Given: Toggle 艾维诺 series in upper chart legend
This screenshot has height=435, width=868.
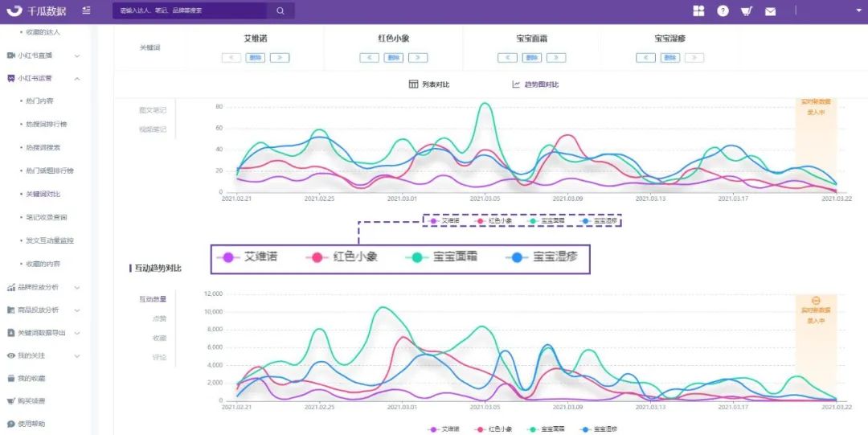Looking at the screenshot, I should pos(444,220).
